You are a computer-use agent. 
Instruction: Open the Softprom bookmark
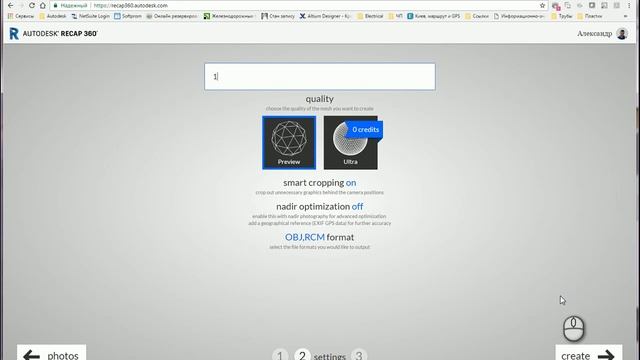128,16
